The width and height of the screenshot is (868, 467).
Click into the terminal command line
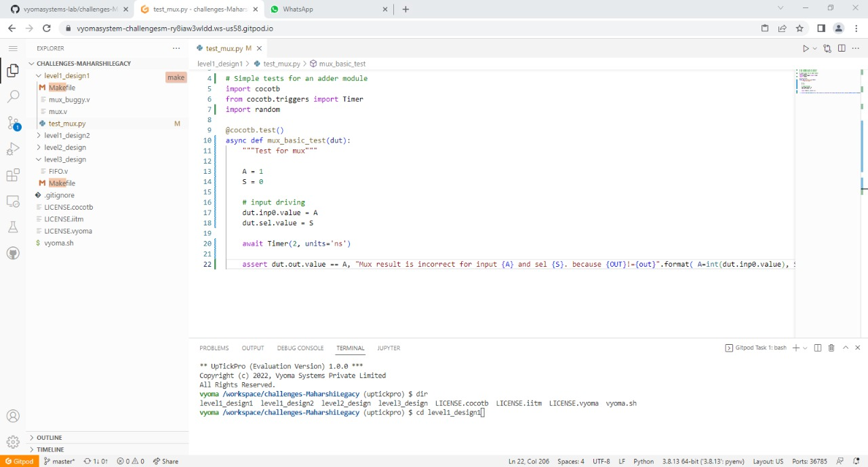(482, 413)
